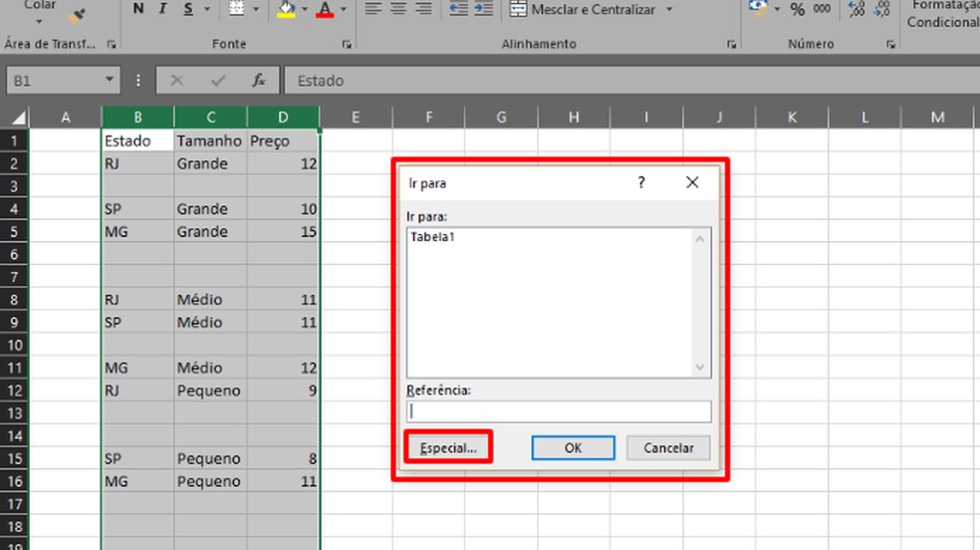Click Ir para list scroll up arrow
The height and width of the screenshot is (550, 980).
[x=699, y=239]
